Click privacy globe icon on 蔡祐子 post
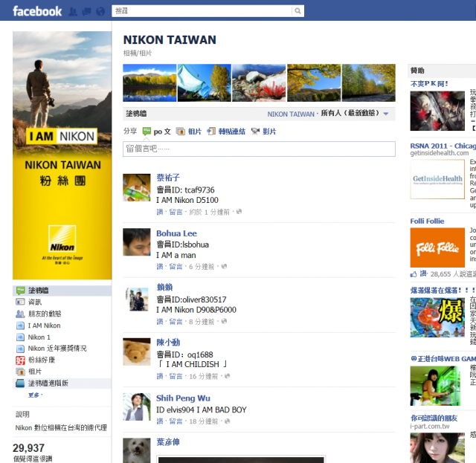The height and width of the screenshot is (463, 476). click(x=239, y=212)
